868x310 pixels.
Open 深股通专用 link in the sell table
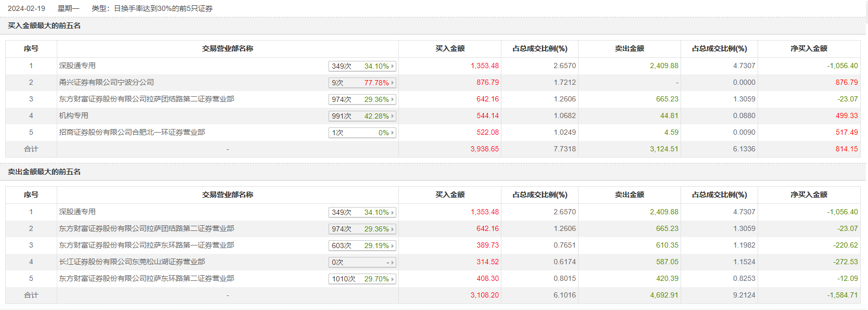tap(78, 212)
